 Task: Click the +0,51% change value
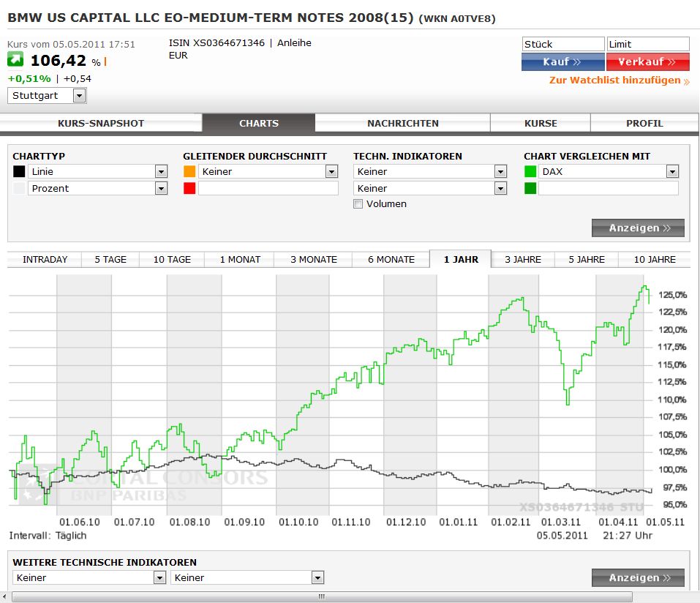(29, 78)
